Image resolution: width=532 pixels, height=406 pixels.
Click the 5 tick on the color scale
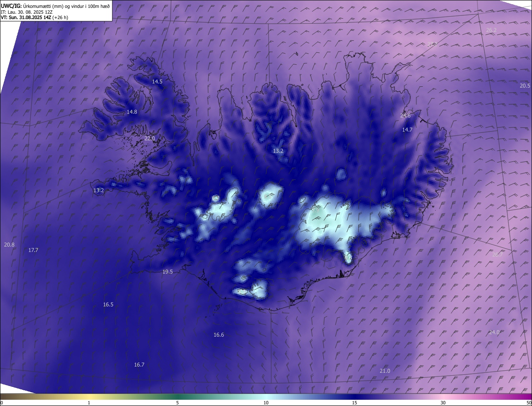click(x=177, y=403)
